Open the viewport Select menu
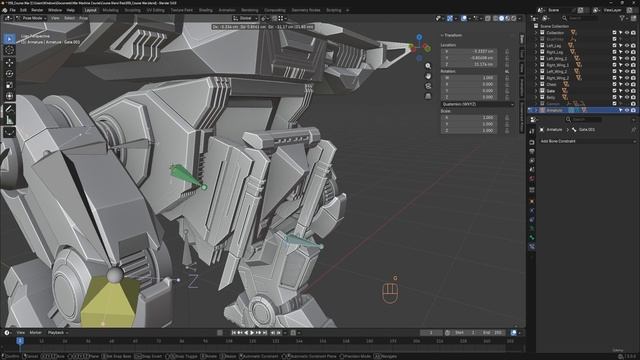Screen dimensions: 640x360 69,18
